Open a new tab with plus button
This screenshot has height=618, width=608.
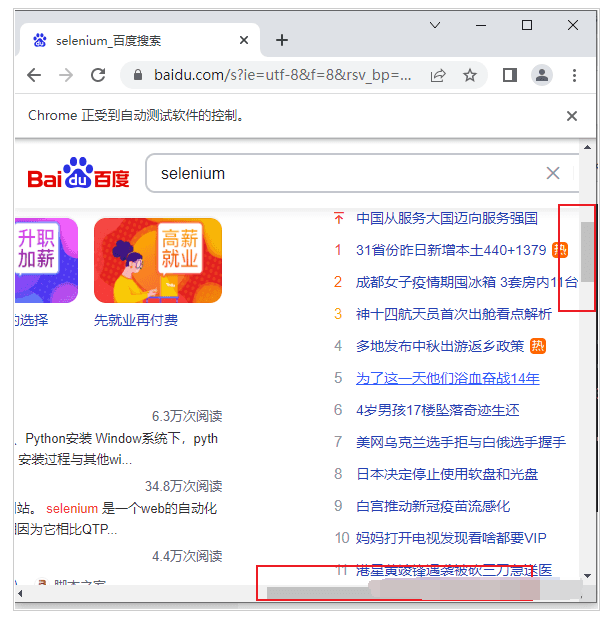(x=282, y=40)
